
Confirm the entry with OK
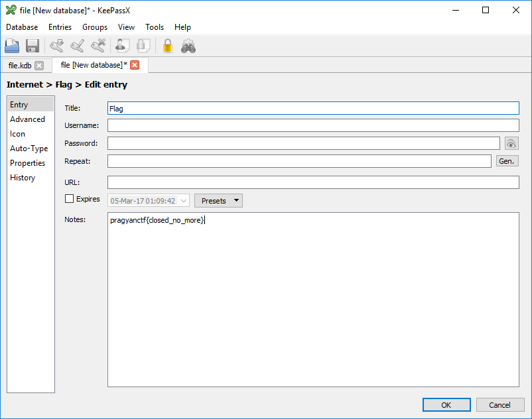[x=446, y=405]
